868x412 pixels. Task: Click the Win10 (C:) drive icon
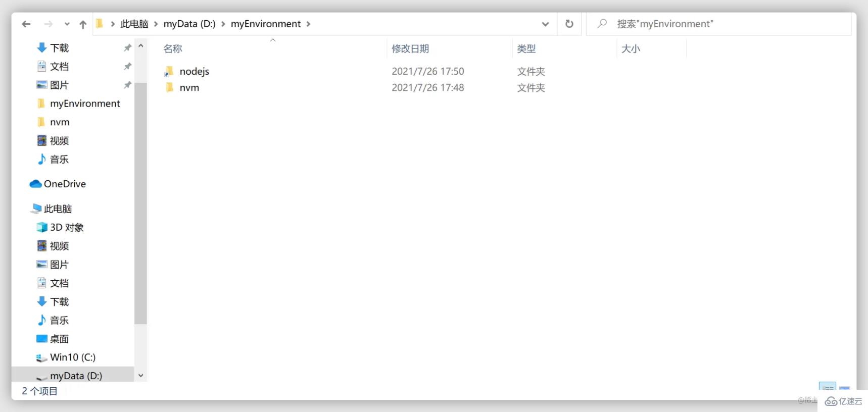(x=41, y=357)
